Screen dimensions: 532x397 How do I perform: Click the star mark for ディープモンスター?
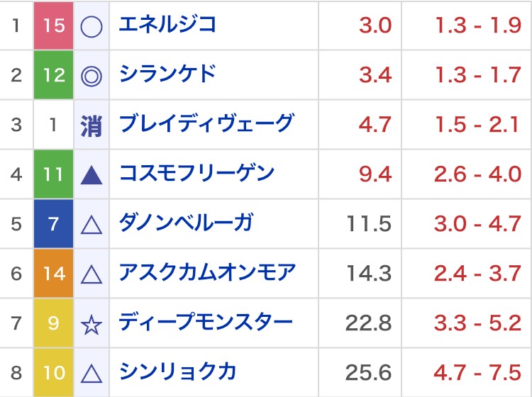click(x=92, y=324)
